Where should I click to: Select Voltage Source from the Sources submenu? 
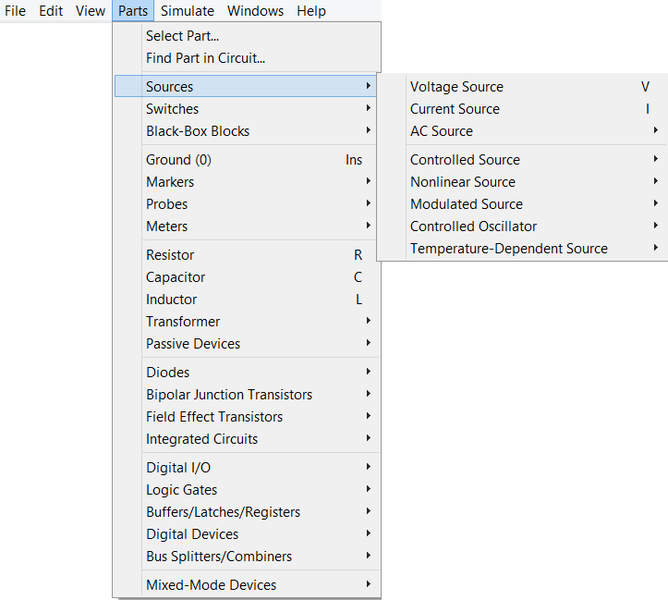[456, 87]
